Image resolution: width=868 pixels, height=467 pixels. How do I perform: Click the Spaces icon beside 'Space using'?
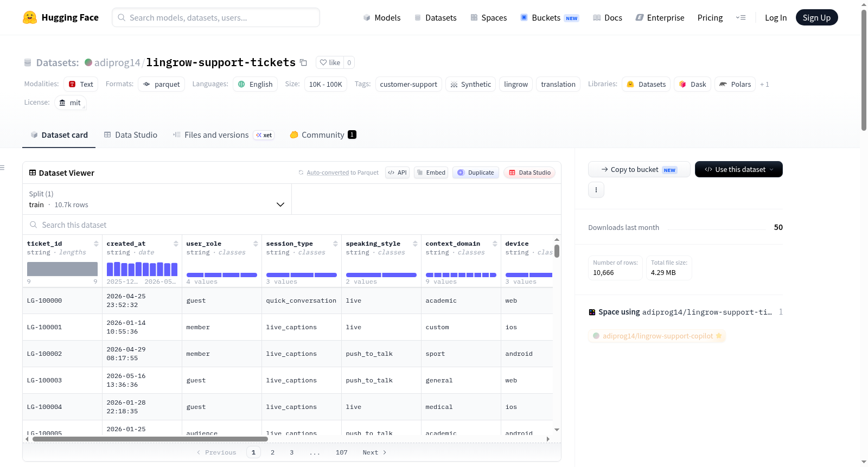(x=592, y=312)
